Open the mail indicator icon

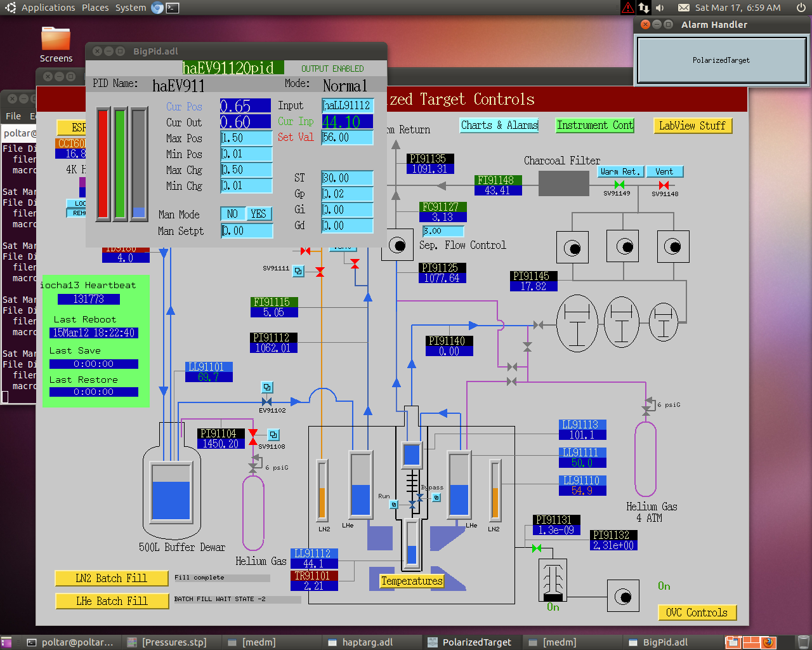click(683, 8)
